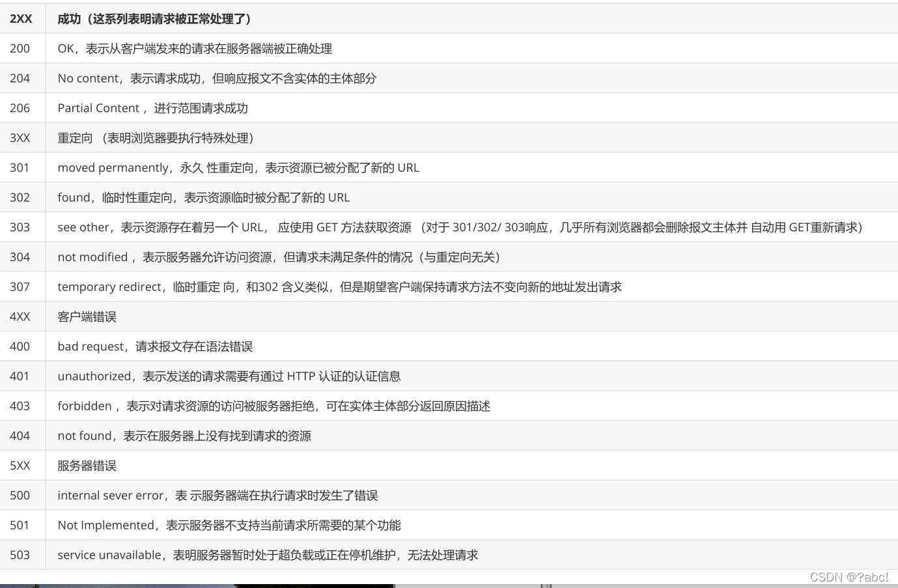898x588 pixels.
Task: Click the status code 403 cell
Action: pyautogui.click(x=22, y=406)
